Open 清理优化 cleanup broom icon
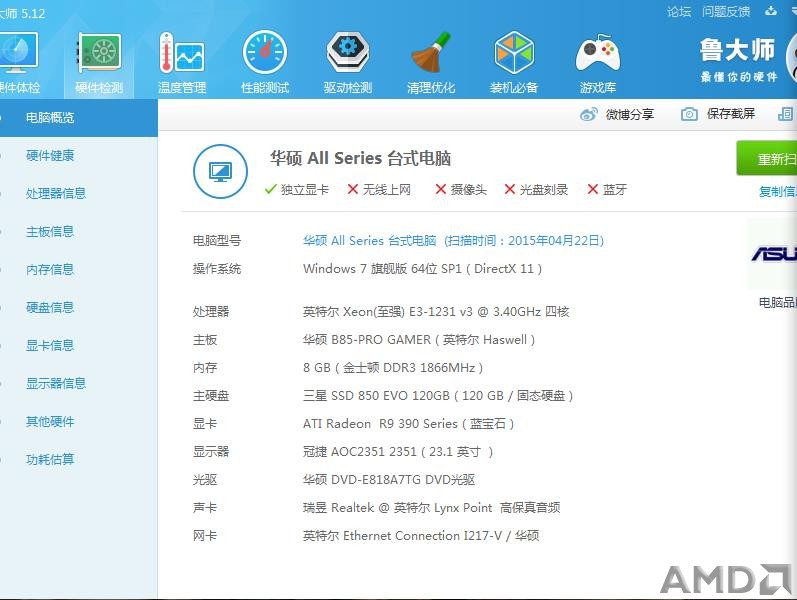Image resolution: width=797 pixels, height=600 pixels. (431, 53)
